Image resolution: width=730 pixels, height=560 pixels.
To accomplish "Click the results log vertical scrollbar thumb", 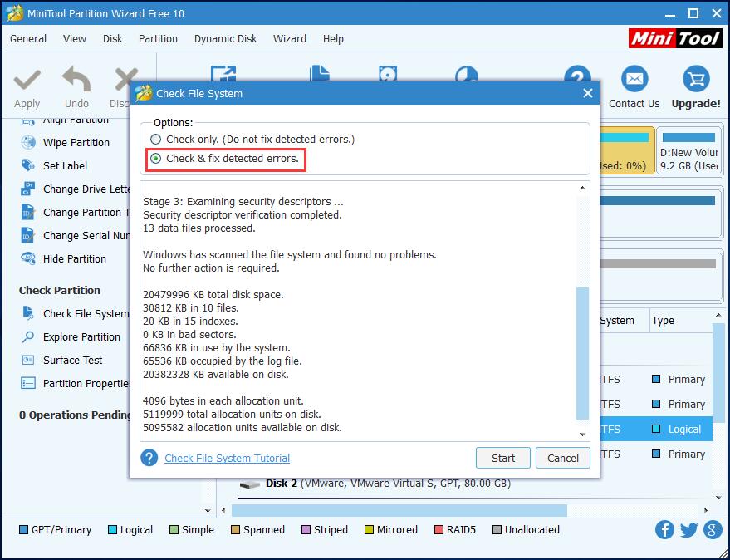I will [582, 353].
